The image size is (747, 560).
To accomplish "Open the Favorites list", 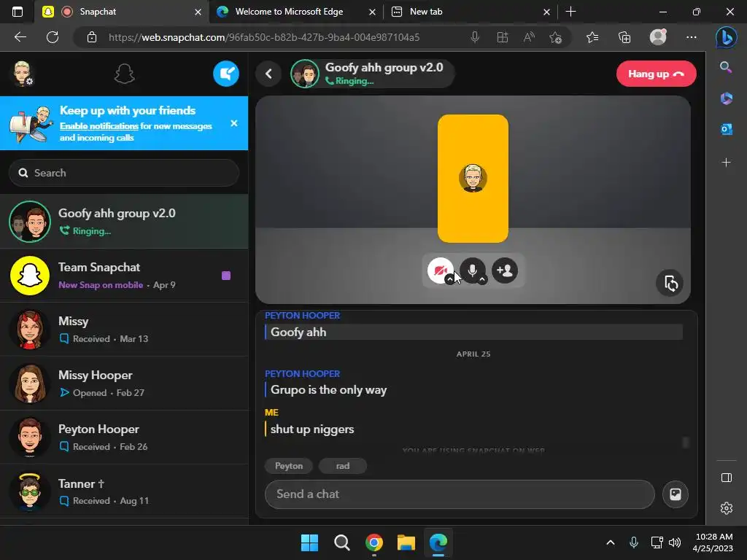I will click(x=592, y=37).
